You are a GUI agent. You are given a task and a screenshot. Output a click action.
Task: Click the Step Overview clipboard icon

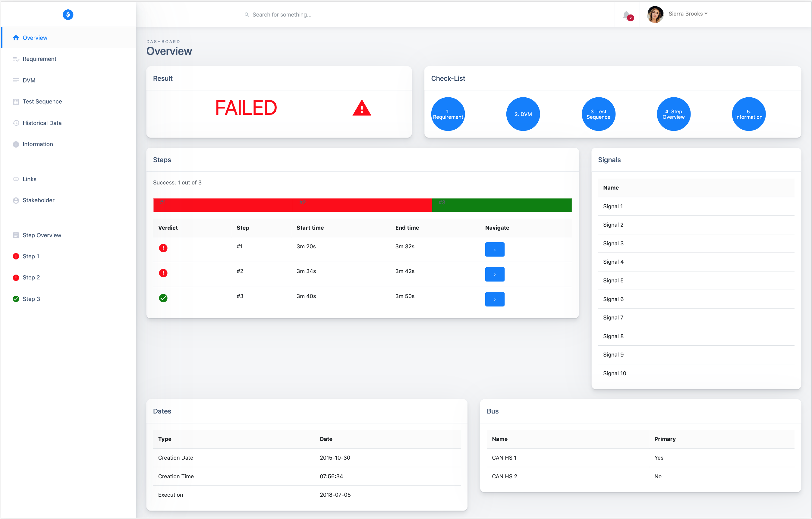(16, 235)
